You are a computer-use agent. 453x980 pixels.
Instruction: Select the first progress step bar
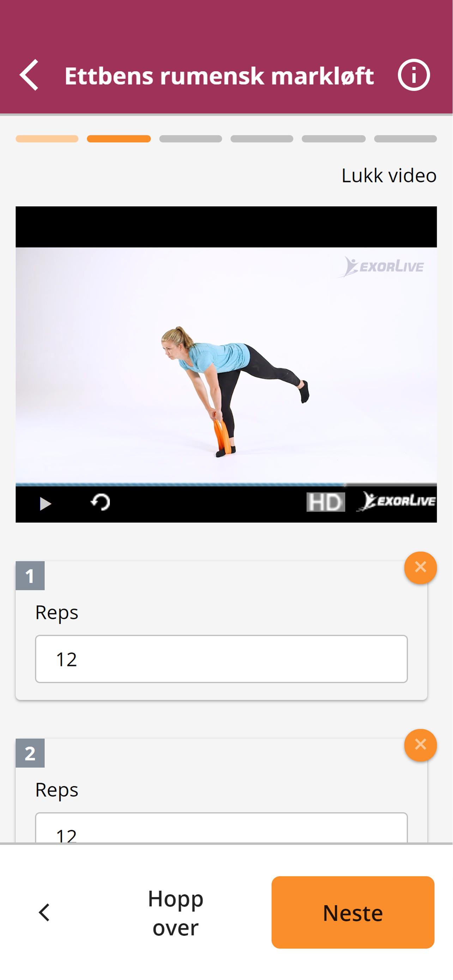coord(47,139)
